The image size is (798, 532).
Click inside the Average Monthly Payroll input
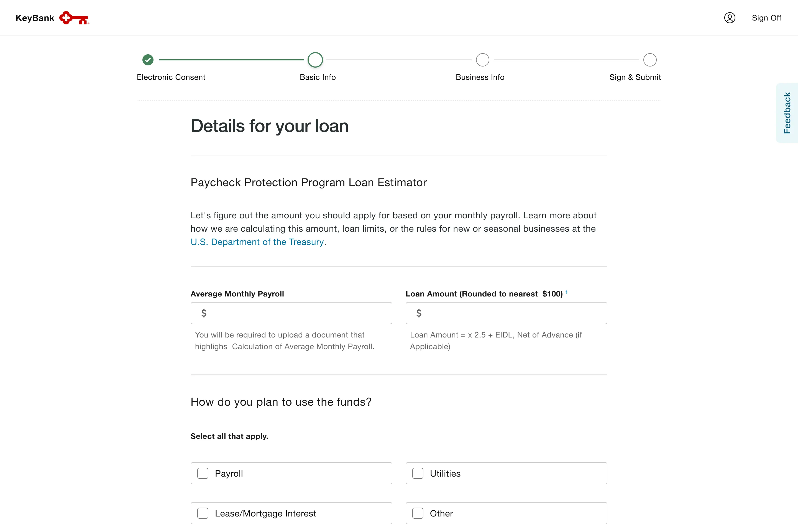[x=292, y=313]
